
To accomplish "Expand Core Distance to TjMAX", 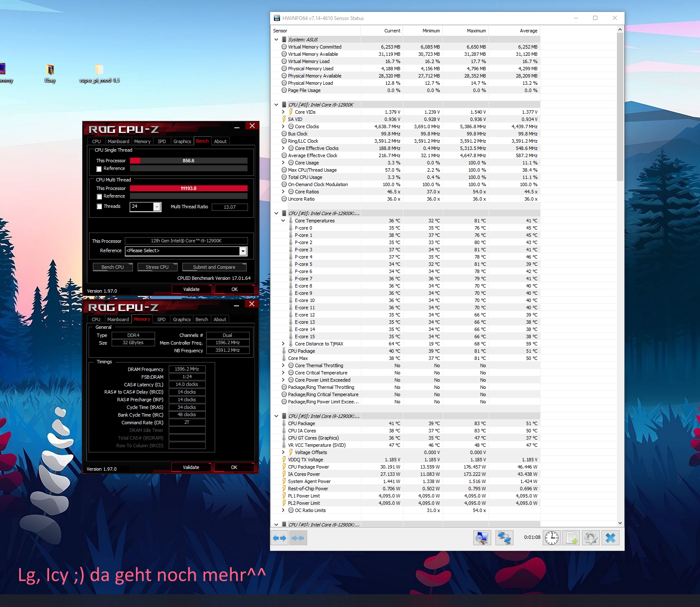I will click(x=283, y=344).
